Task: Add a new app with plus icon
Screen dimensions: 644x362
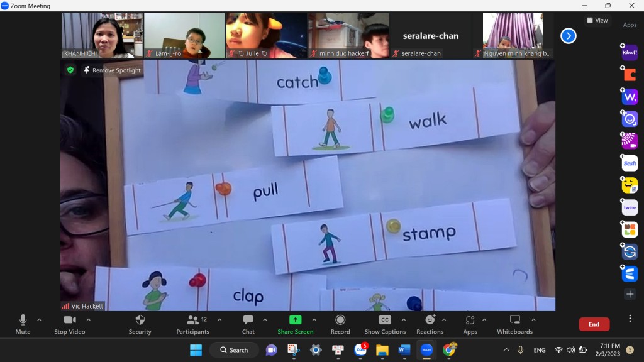Action: [x=630, y=294]
